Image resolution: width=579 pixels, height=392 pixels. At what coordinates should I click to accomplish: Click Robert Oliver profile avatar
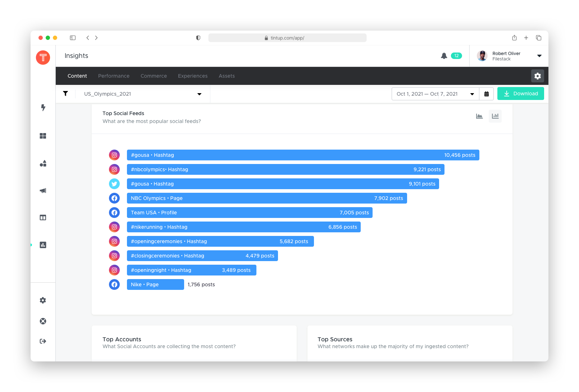click(x=482, y=56)
